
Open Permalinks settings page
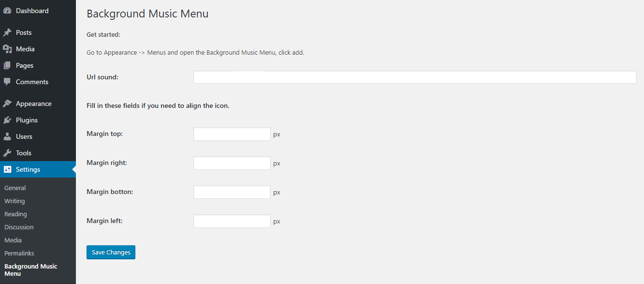(x=19, y=253)
